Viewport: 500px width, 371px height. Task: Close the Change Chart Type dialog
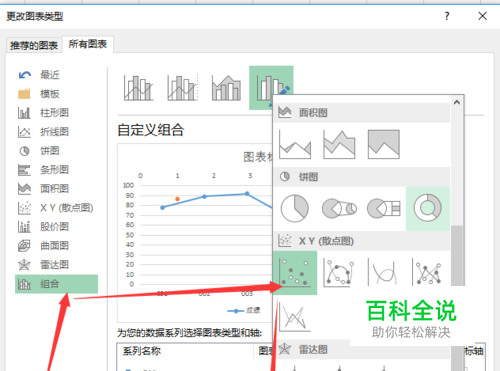(x=482, y=16)
